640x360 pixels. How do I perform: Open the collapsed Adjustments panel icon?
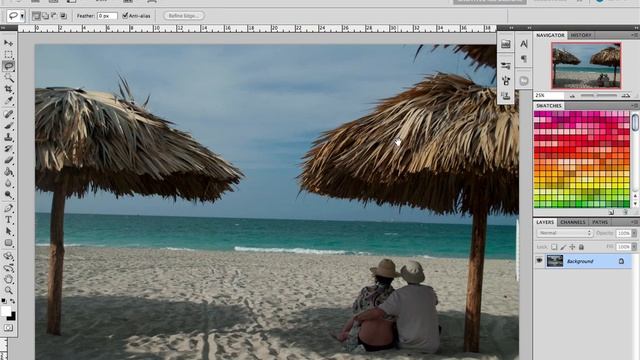[x=506, y=44]
